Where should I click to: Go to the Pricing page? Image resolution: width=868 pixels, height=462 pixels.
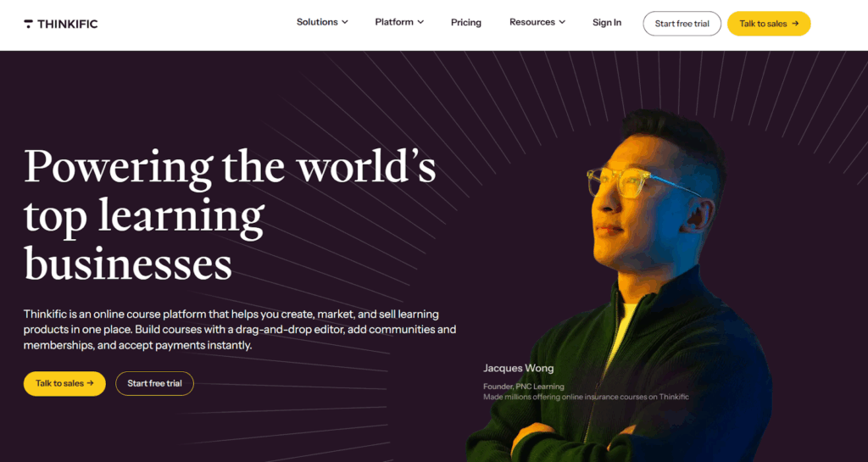[466, 23]
